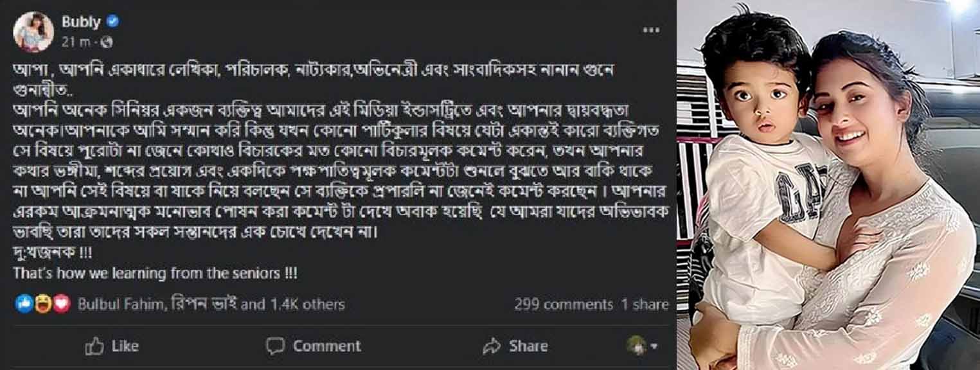Click the blue thumbs-up reaction icon
Screen dimensions: 980x370
tap(24, 304)
